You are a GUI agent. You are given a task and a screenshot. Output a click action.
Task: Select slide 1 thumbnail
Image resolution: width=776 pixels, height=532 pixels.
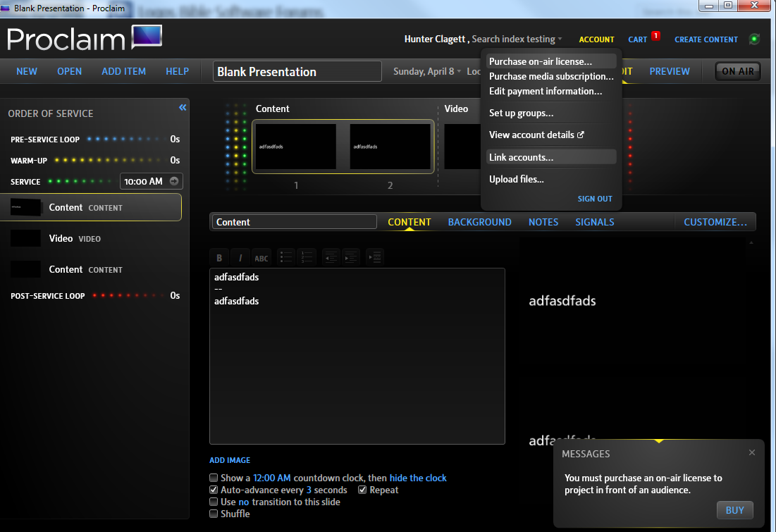(x=296, y=147)
